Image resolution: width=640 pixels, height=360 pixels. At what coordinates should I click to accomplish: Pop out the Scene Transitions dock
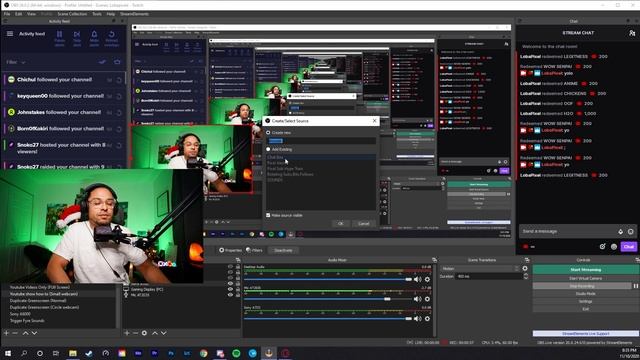click(527, 260)
